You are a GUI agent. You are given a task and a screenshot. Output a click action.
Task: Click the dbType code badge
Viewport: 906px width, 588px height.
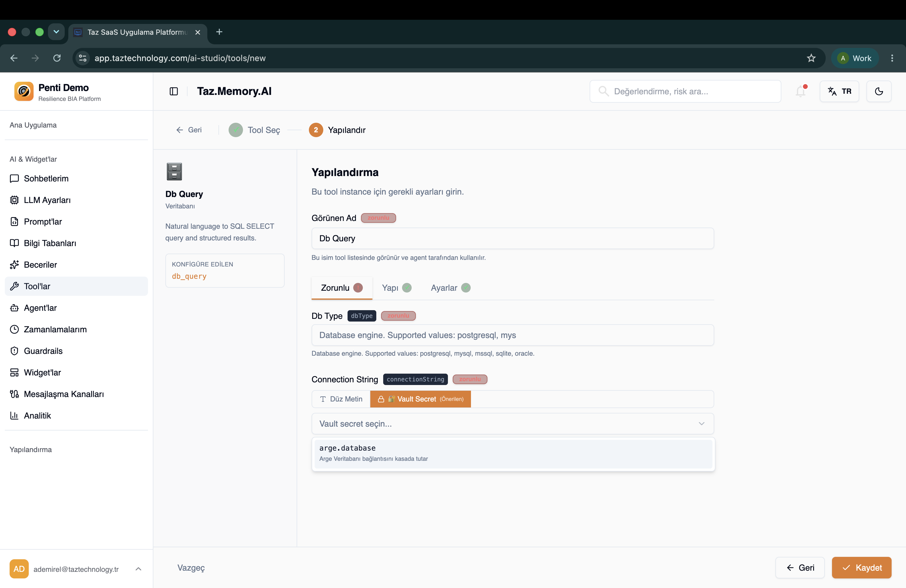click(x=362, y=316)
